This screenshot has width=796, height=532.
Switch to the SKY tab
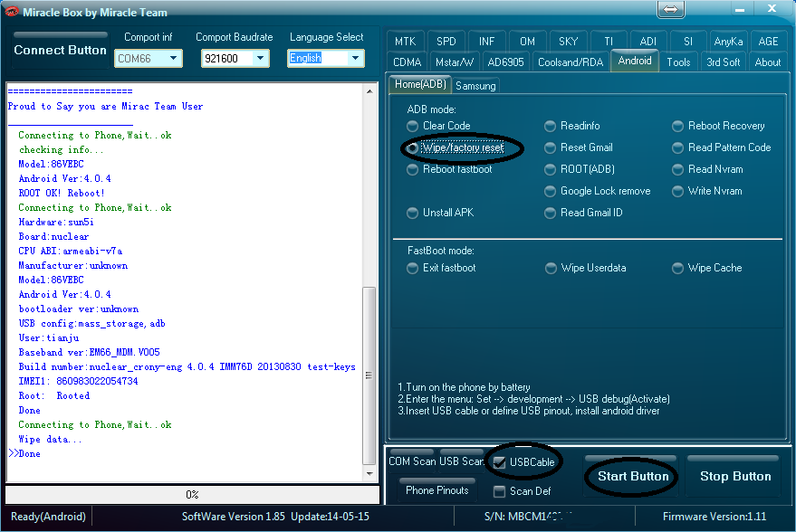pos(568,41)
